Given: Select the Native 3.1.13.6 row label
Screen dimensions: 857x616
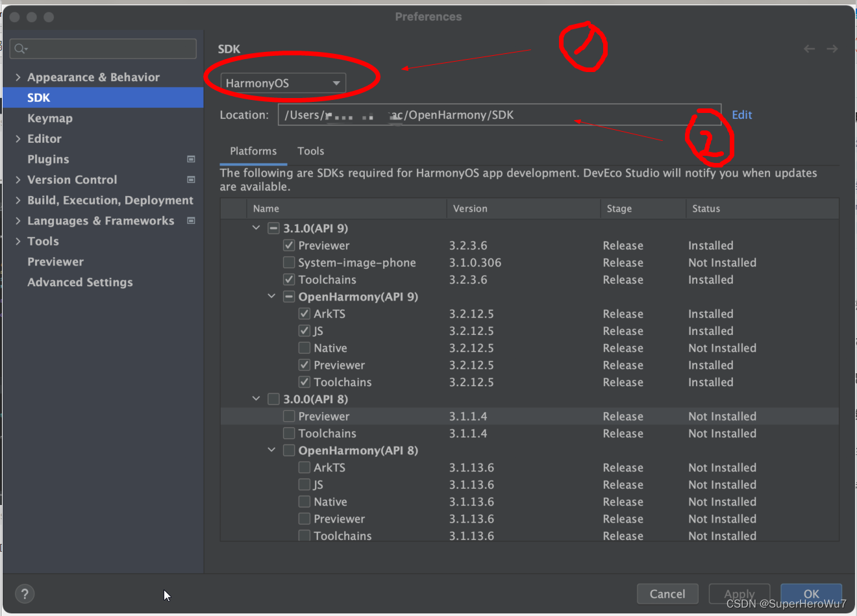Looking at the screenshot, I should point(330,502).
